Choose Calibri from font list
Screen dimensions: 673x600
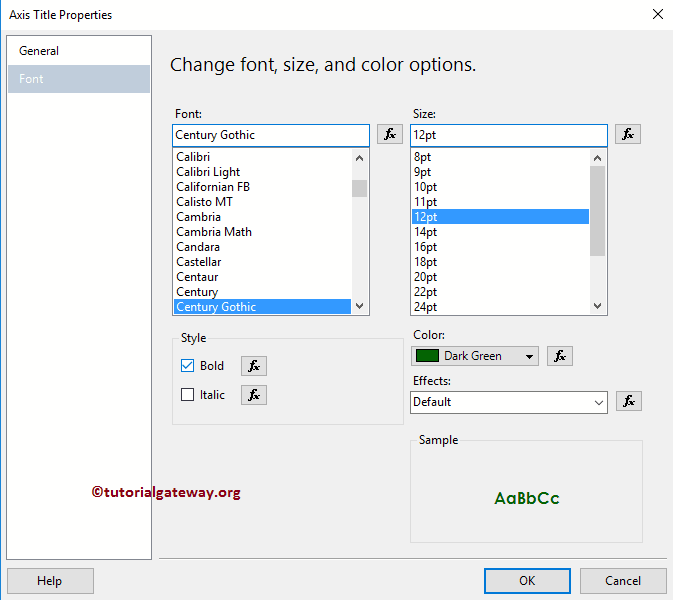click(262, 157)
